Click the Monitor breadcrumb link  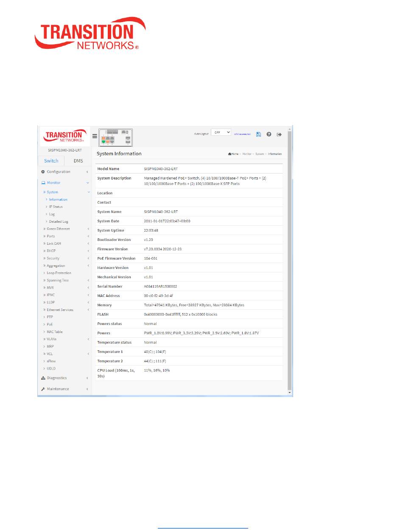pyautogui.click(x=247, y=154)
